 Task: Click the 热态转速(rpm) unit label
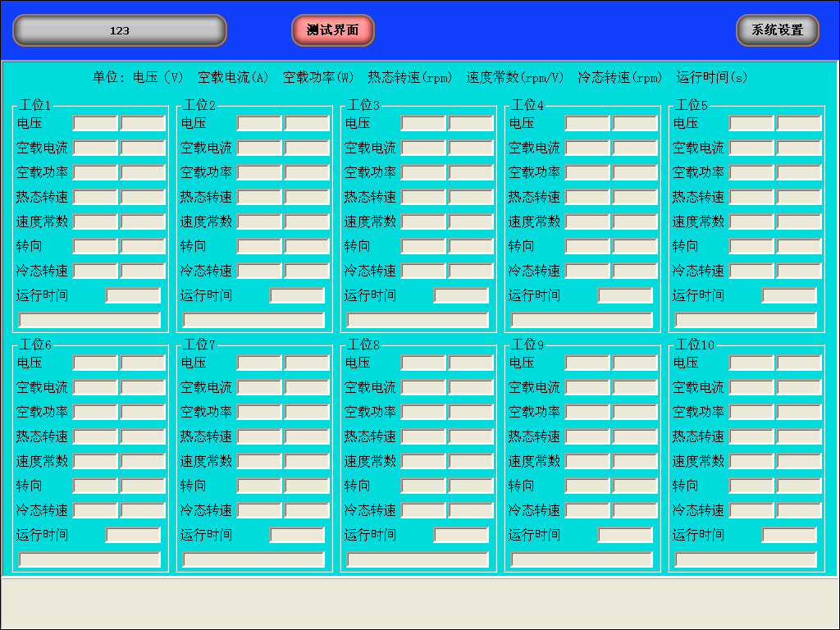410,78
